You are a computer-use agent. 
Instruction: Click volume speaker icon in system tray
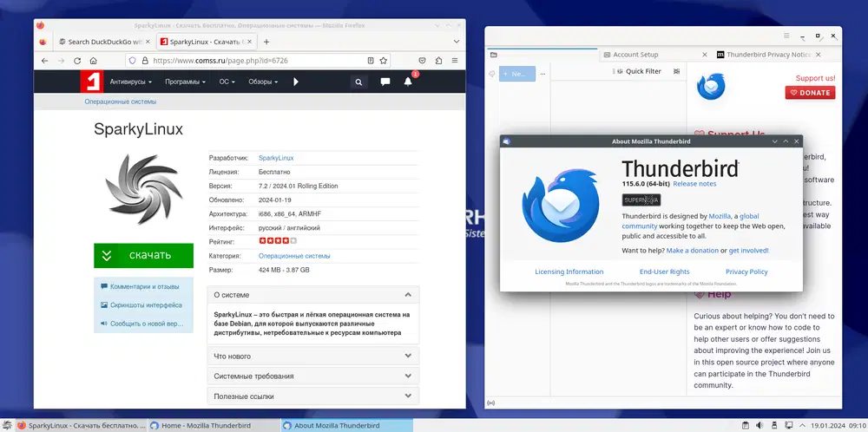point(759,425)
